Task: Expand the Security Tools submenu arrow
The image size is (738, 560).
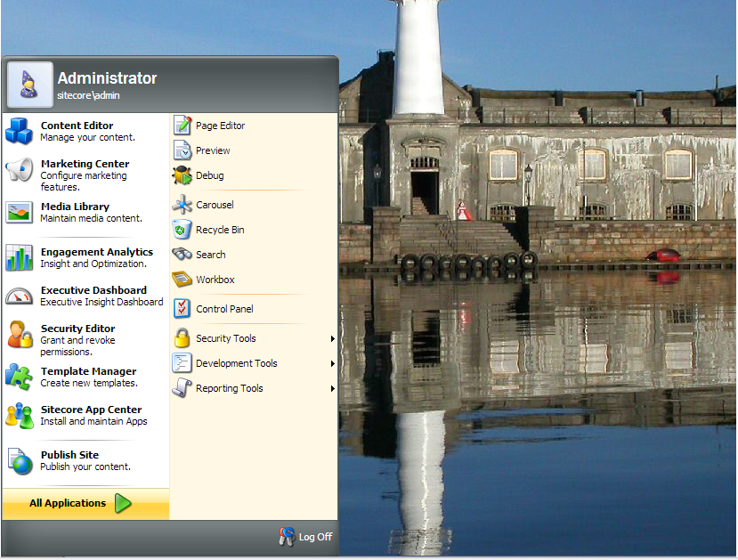Action: tap(332, 339)
